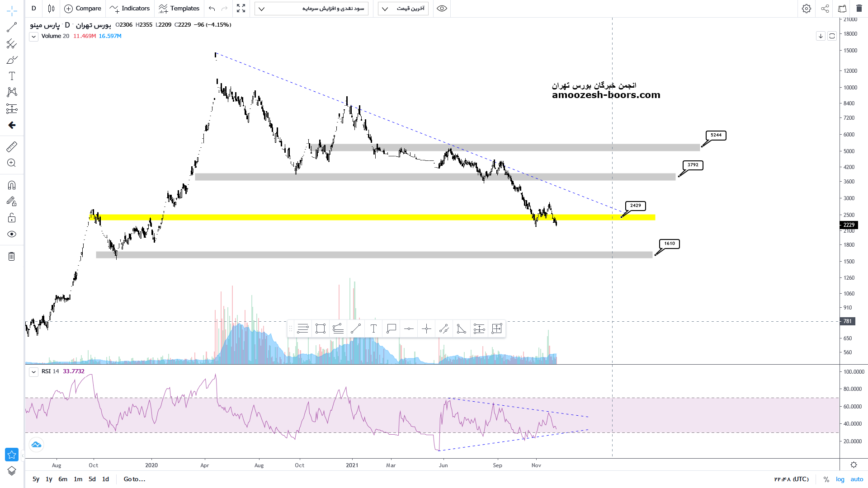Open the آخرین قیمت dropdown

click(403, 9)
